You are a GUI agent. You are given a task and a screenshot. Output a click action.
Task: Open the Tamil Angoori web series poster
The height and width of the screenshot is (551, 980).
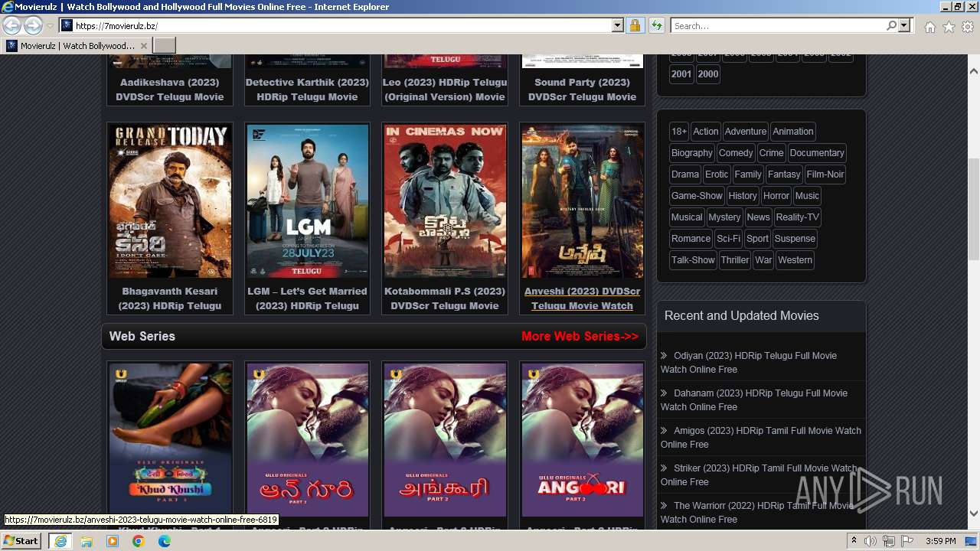(445, 439)
